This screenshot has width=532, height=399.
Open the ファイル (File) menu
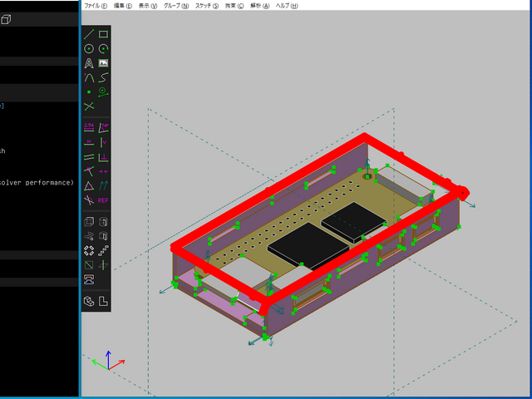(96, 6)
